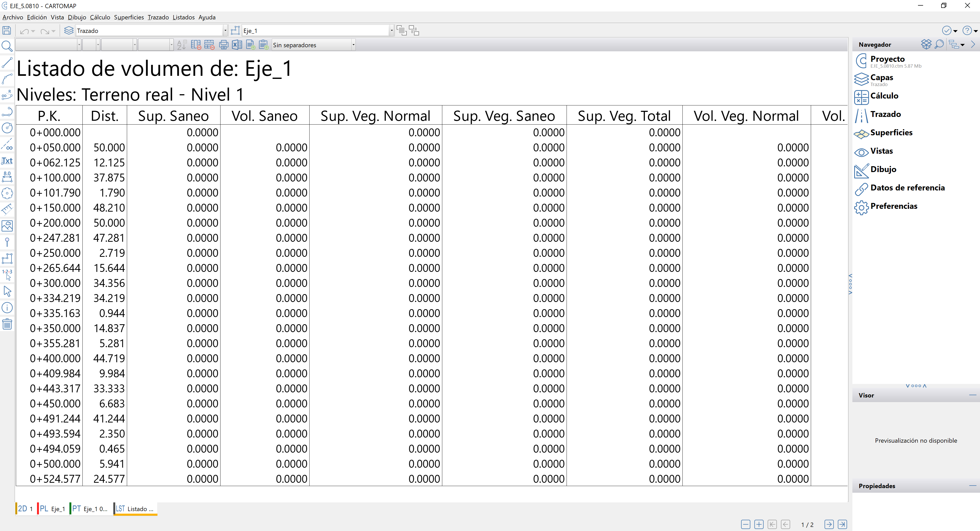The image size is (980, 531).
Task: Click the delete row icon
Action: coord(209,45)
